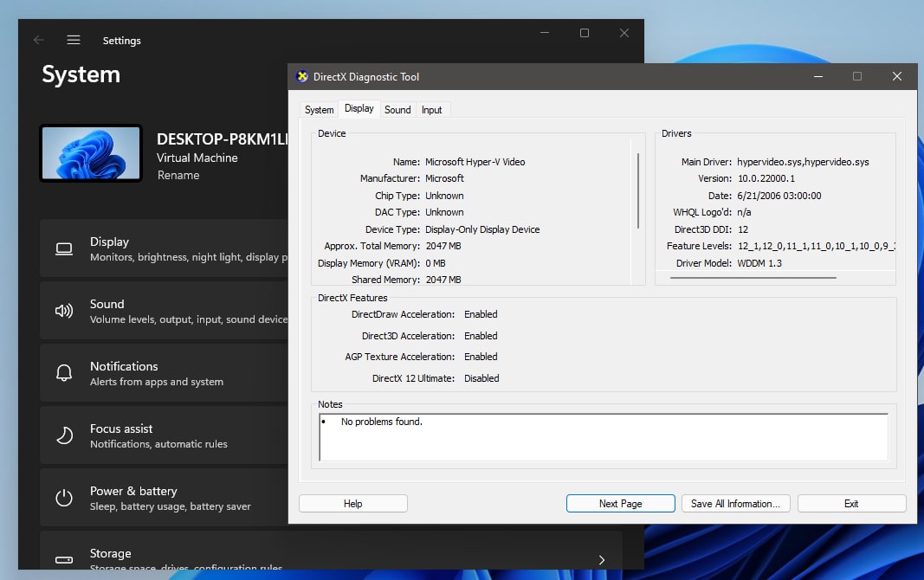Expand the Storage row chevron
The height and width of the screenshot is (580, 924).
(602, 560)
